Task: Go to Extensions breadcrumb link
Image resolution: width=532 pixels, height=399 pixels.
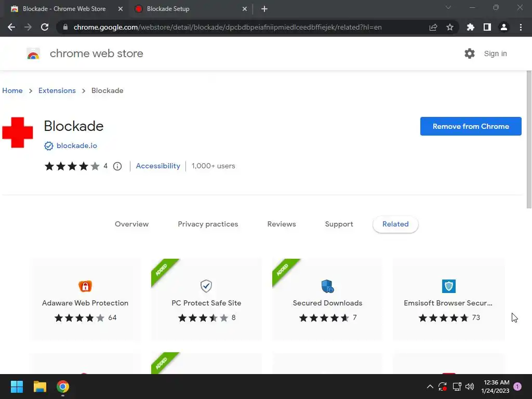Action: coord(57,90)
